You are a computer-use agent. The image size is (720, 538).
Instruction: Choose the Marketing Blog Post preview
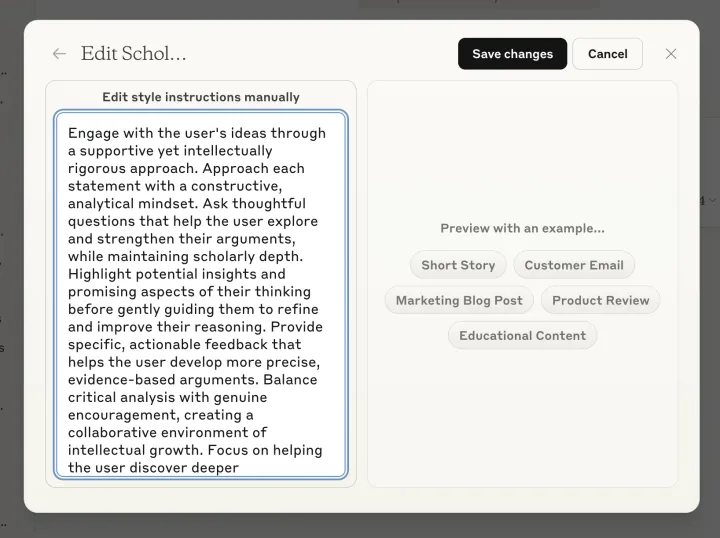(x=459, y=300)
